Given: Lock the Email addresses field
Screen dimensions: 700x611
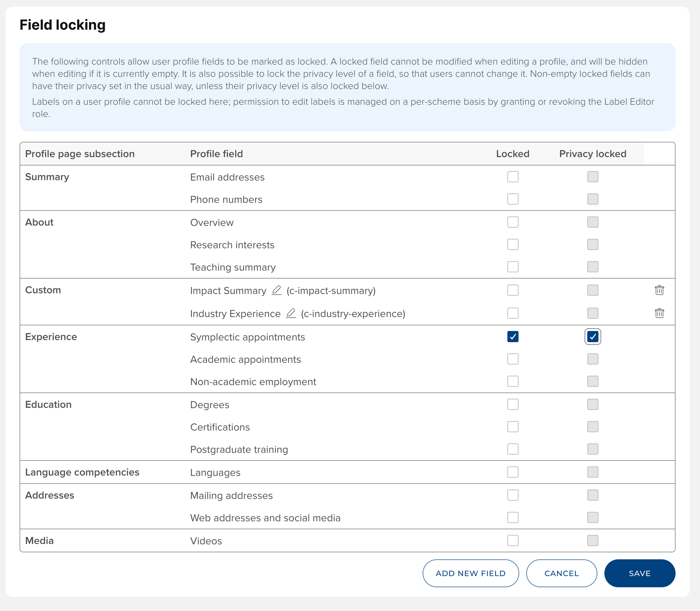Looking at the screenshot, I should (x=513, y=177).
